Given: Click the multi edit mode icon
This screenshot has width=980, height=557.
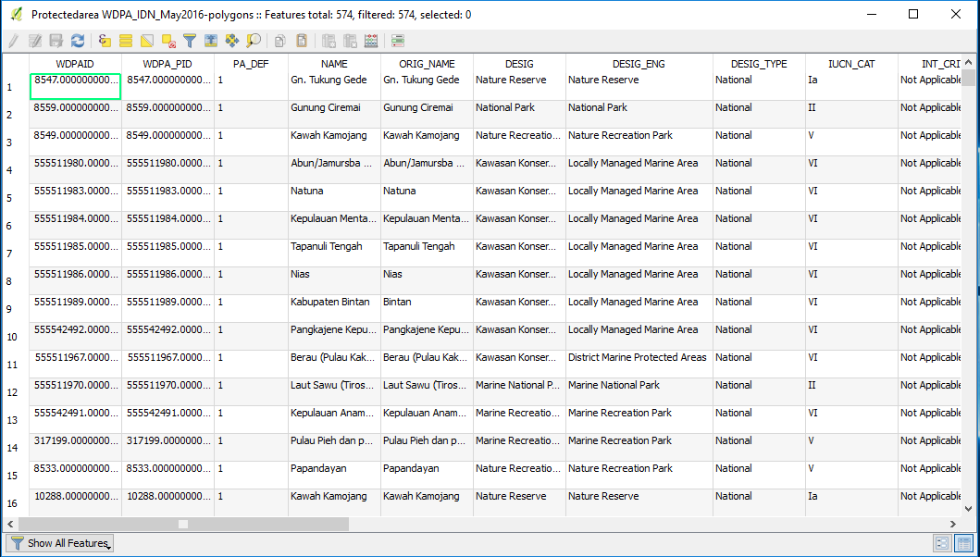Looking at the screenshot, I should click(35, 42).
